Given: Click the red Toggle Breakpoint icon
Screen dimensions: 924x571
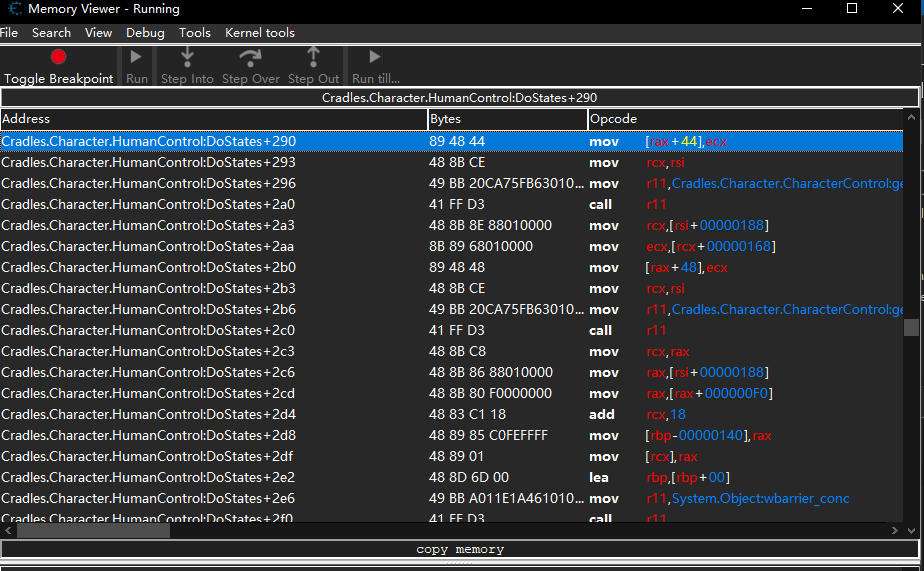Looking at the screenshot, I should (58, 58).
